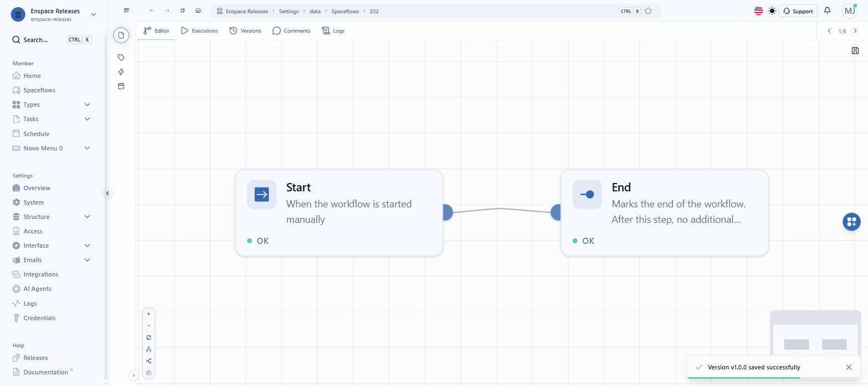Go to previous item in pager
The image size is (868, 386).
(829, 31)
